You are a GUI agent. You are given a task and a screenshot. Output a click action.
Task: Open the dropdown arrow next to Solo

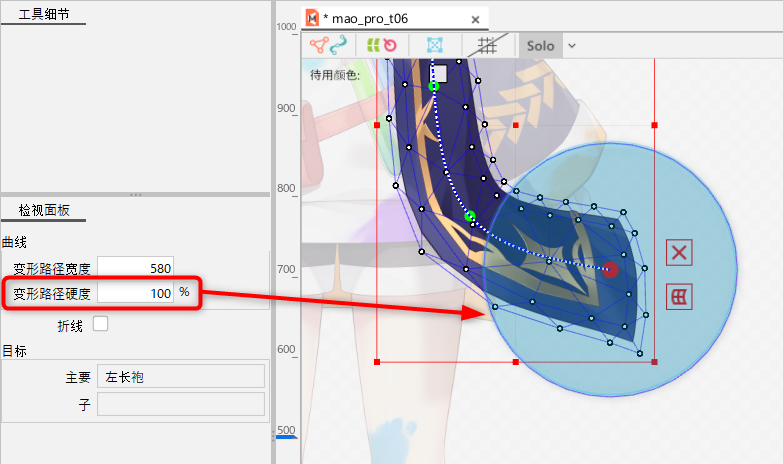pyautogui.click(x=572, y=46)
